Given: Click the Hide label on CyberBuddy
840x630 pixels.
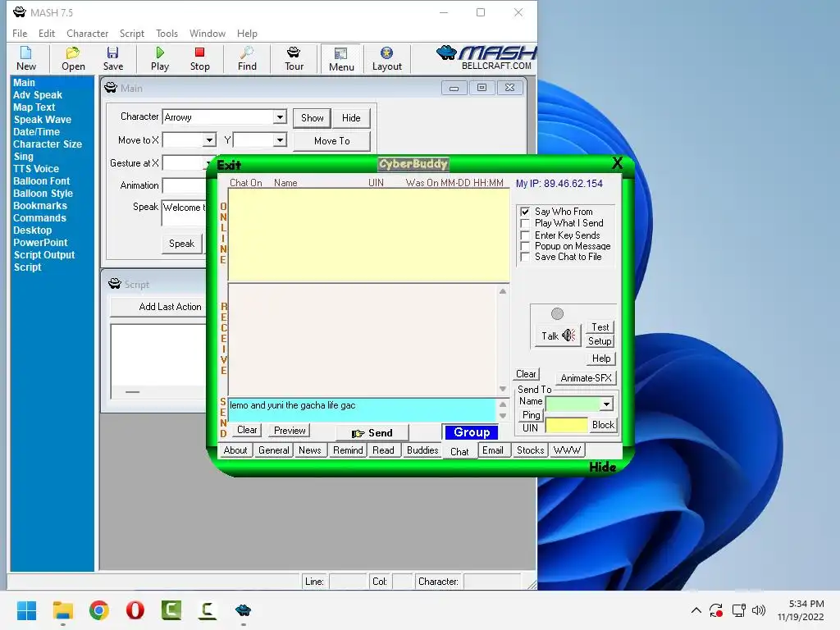Looking at the screenshot, I should [x=603, y=467].
